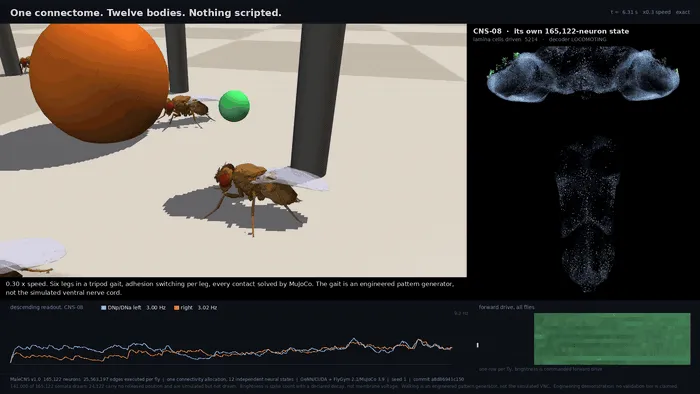Viewport: 700px width, 394px height.
Task: Click the '3.00 Hz' left firing rate value
Action: 156,307
